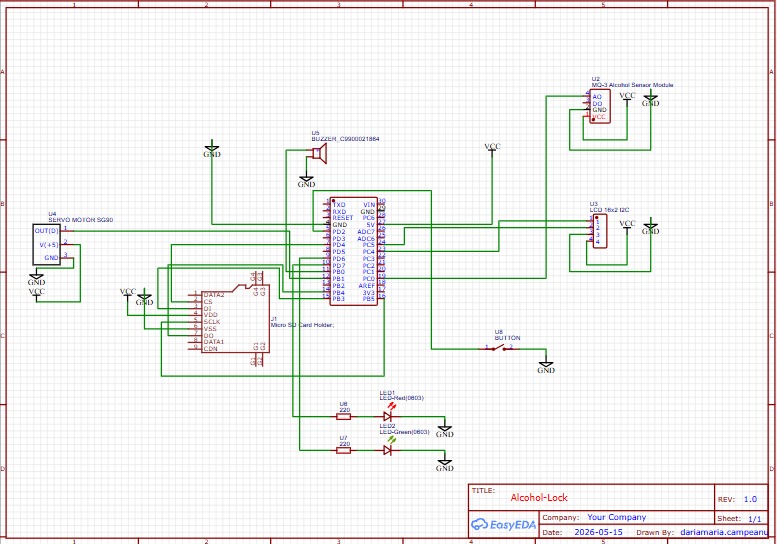Select the servo motor U4 component box

coord(47,244)
